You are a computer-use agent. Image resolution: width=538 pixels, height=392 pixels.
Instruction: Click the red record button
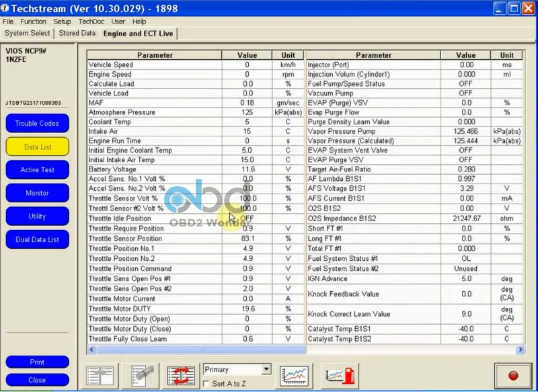[513, 376]
